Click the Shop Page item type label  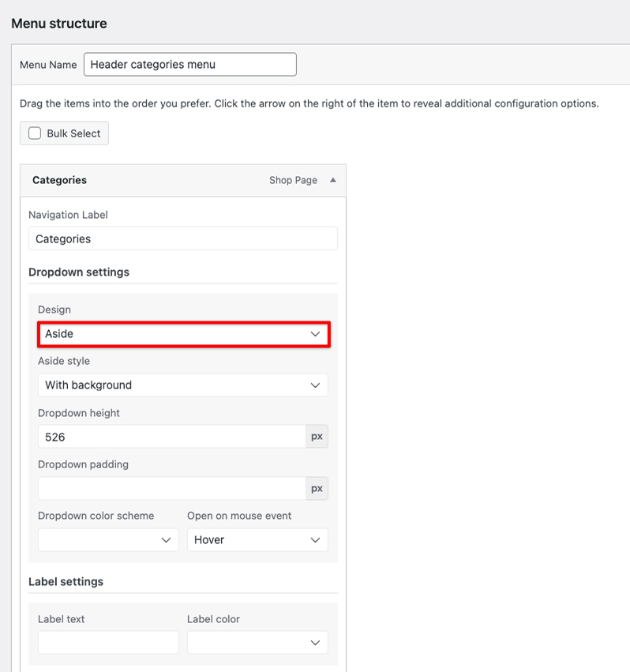point(293,180)
